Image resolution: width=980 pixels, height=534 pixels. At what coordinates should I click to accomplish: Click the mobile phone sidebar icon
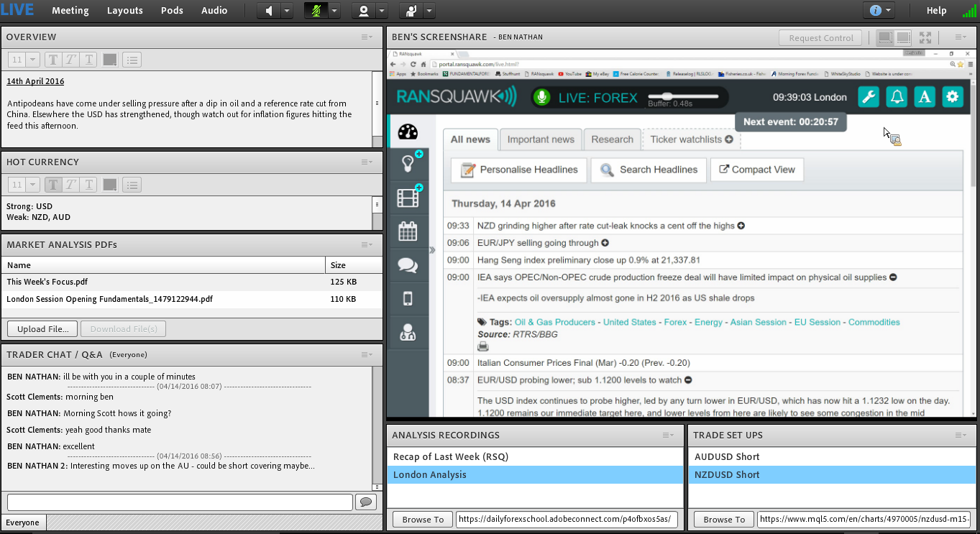(408, 298)
